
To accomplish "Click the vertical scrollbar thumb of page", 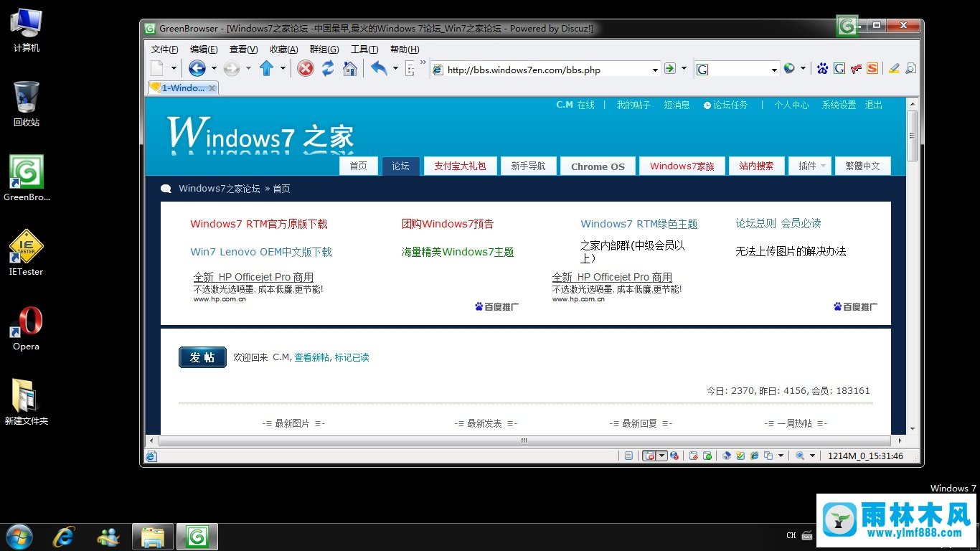I will pos(912,136).
